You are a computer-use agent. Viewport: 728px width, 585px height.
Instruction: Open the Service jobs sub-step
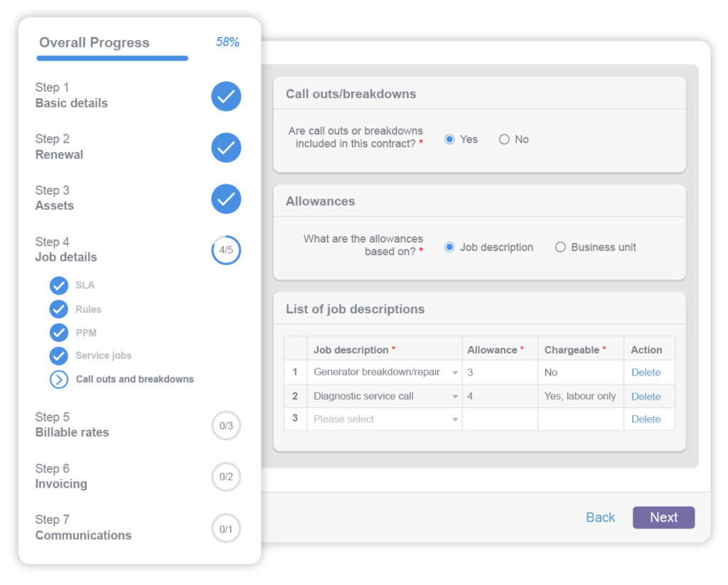tap(104, 355)
